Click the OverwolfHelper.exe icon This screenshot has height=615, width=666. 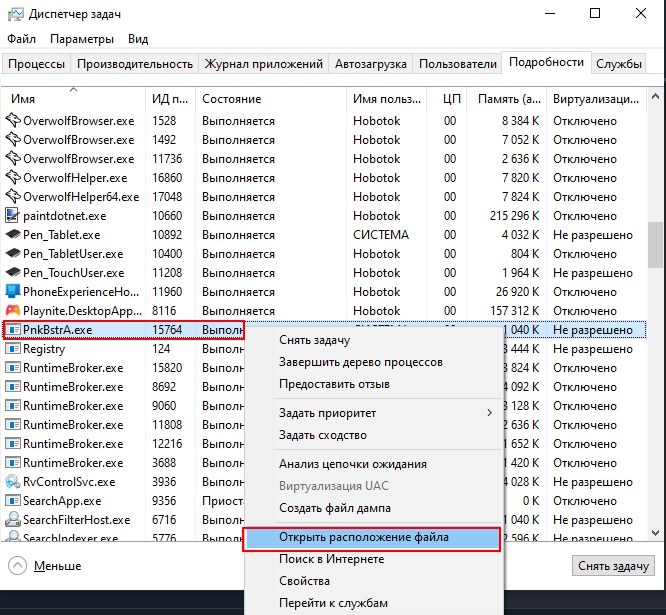(x=12, y=178)
